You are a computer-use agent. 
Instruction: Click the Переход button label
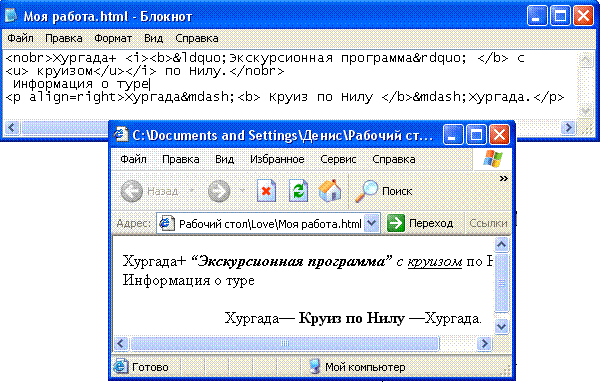point(431,223)
